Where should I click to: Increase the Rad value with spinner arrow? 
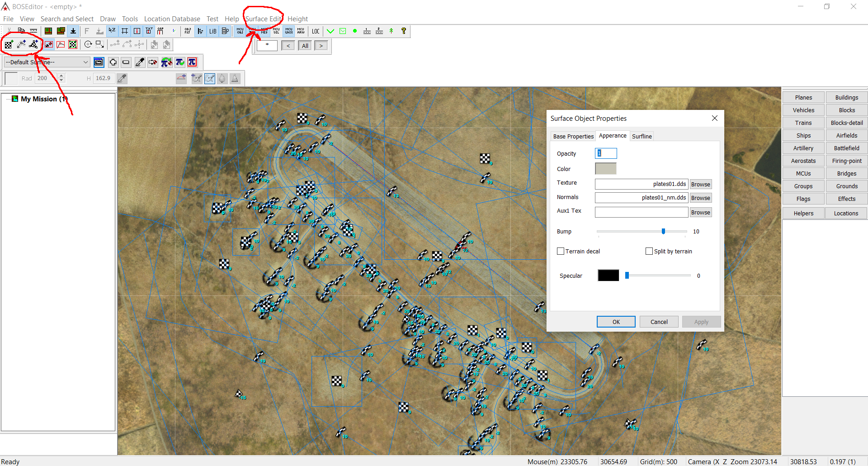pos(61,76)
